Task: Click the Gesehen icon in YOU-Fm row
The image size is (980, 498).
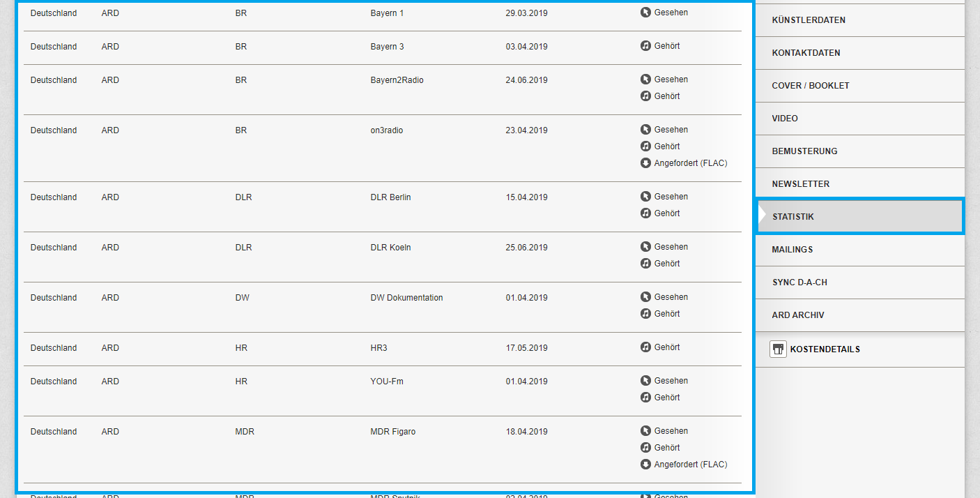Action: [645, 381]
